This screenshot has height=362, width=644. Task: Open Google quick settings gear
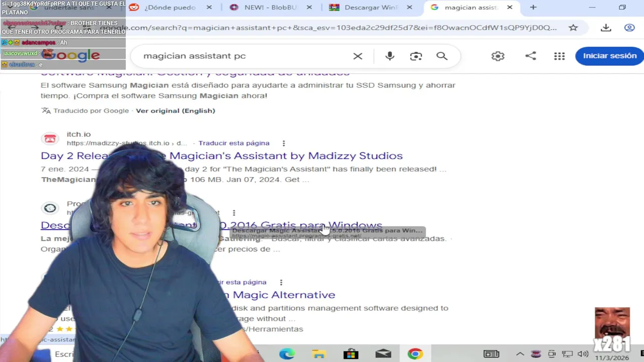click(x=498, y=56)
